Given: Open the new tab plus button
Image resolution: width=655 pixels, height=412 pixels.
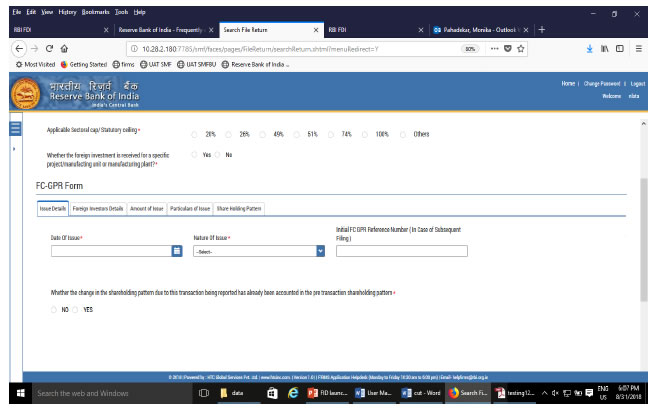Looking at the screenshot, I should [x=542, y=30].
